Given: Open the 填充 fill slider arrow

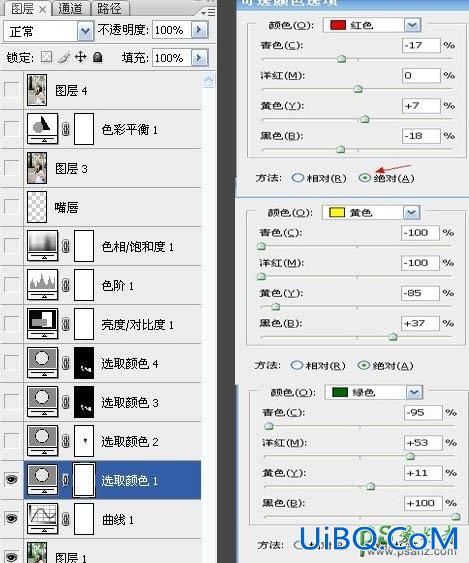Looking at the screenshot, I should (200, 58).
